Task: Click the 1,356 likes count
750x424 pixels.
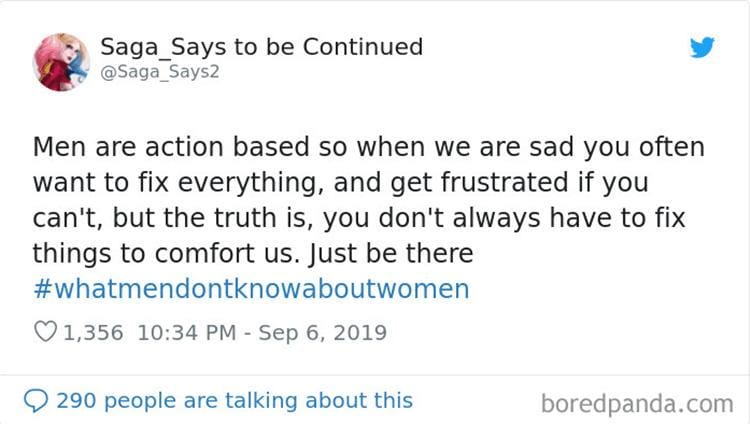Action: [x=95, y=333]
